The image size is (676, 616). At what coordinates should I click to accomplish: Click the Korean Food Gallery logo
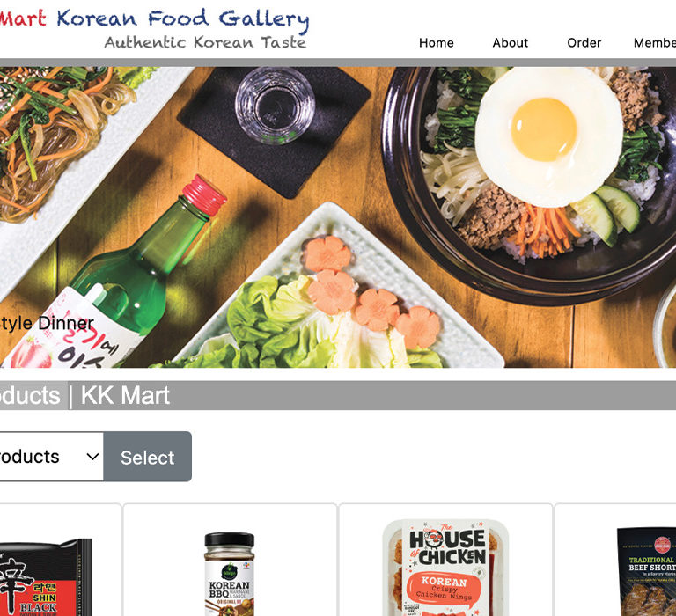click(x=154, y=19)
